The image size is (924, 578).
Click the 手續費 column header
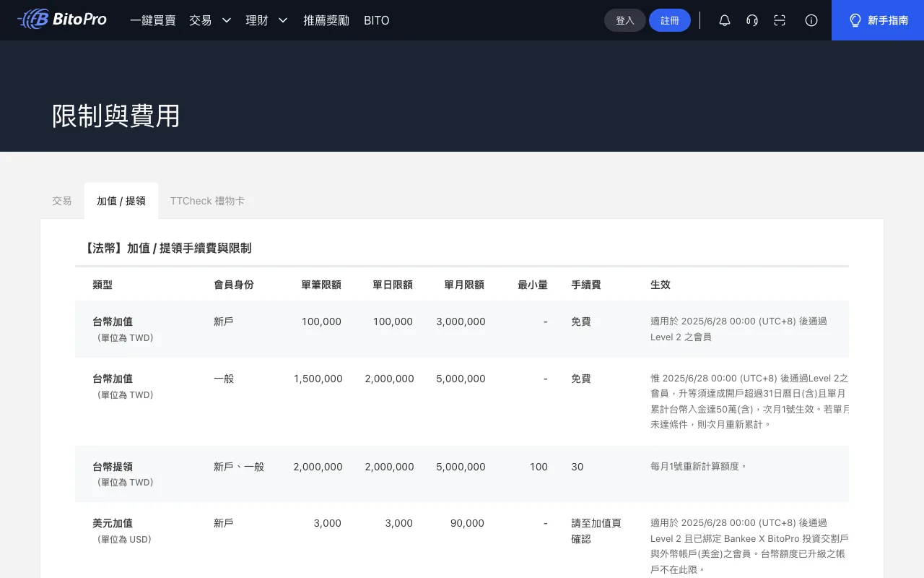pos(586,285)
